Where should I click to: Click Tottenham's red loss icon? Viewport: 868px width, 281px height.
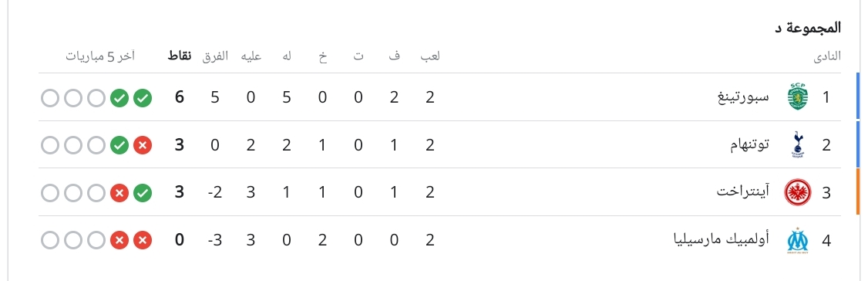click(143, 145)
